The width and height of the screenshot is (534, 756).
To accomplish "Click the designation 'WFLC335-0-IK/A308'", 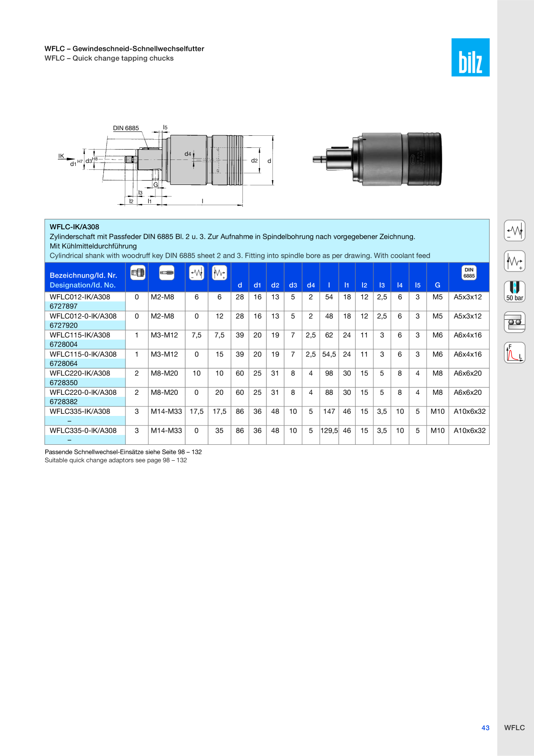I will coord(83,431).
